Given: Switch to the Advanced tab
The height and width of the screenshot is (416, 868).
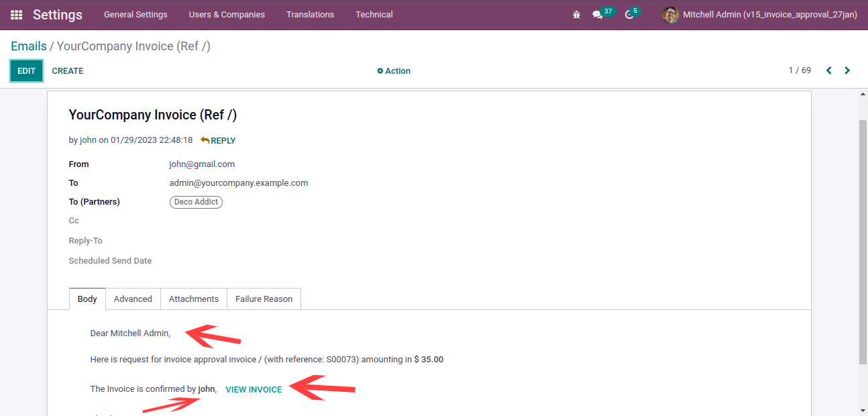Looking at the screenshot, I should (x=133, y=299).
